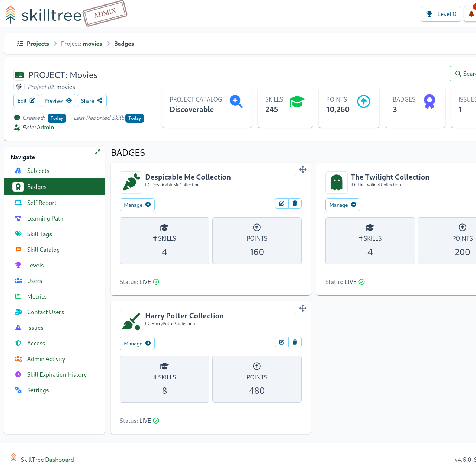The width and height of the screenshot is (476, 473).
Task: Click Twilight Status LIVE checkmark
Action: coord(362,282)
